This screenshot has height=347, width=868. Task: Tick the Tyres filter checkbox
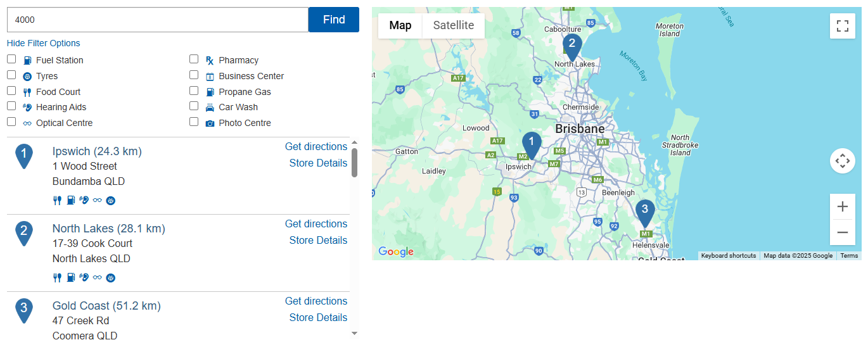click(x=11, y=75)
